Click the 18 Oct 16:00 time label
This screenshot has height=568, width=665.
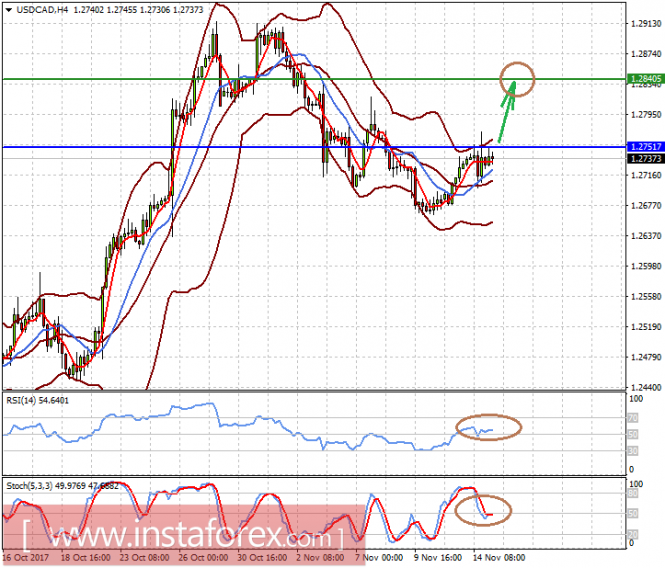[85, 557]
